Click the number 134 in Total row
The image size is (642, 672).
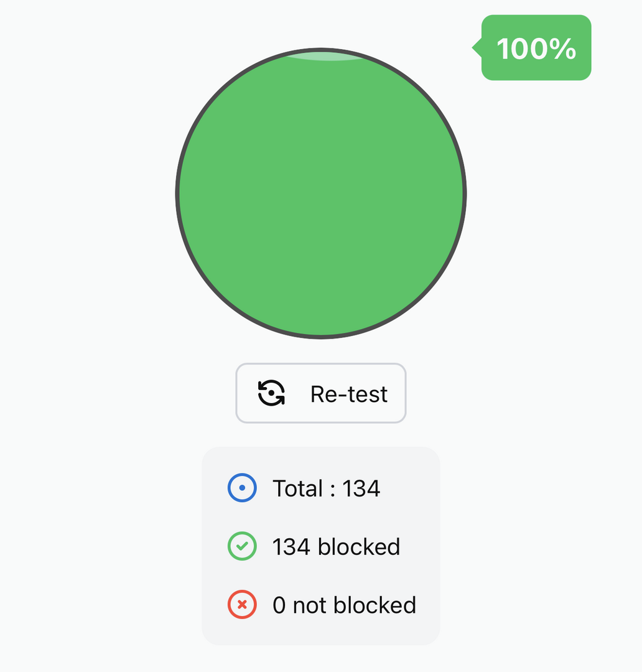point(361,488)
